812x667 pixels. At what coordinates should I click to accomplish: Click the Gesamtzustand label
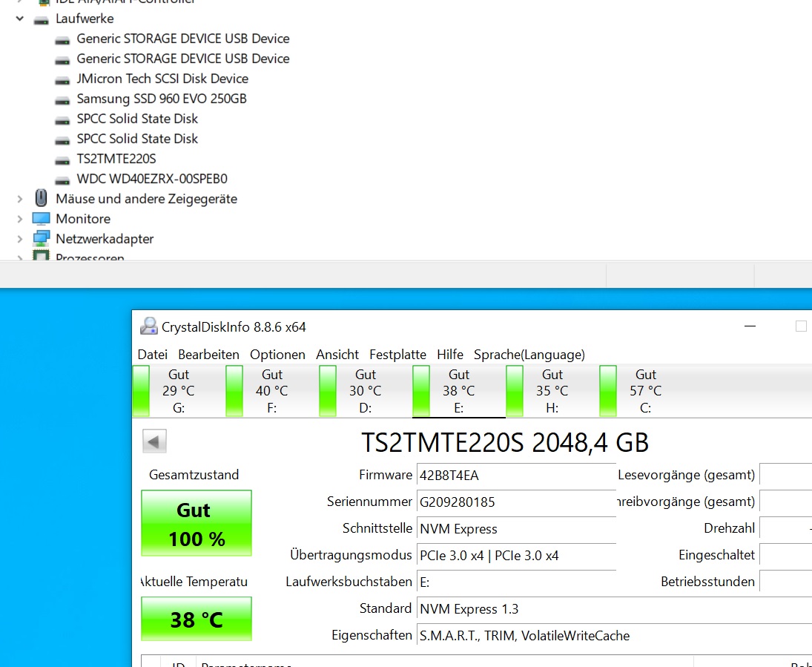[x=194, y=475]
